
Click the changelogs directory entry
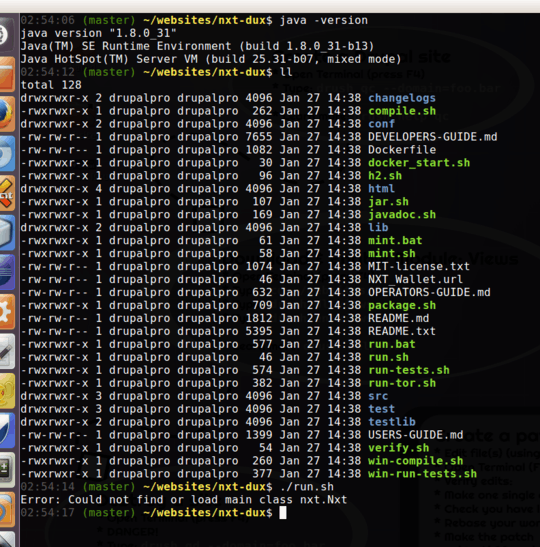pos(402,98)
